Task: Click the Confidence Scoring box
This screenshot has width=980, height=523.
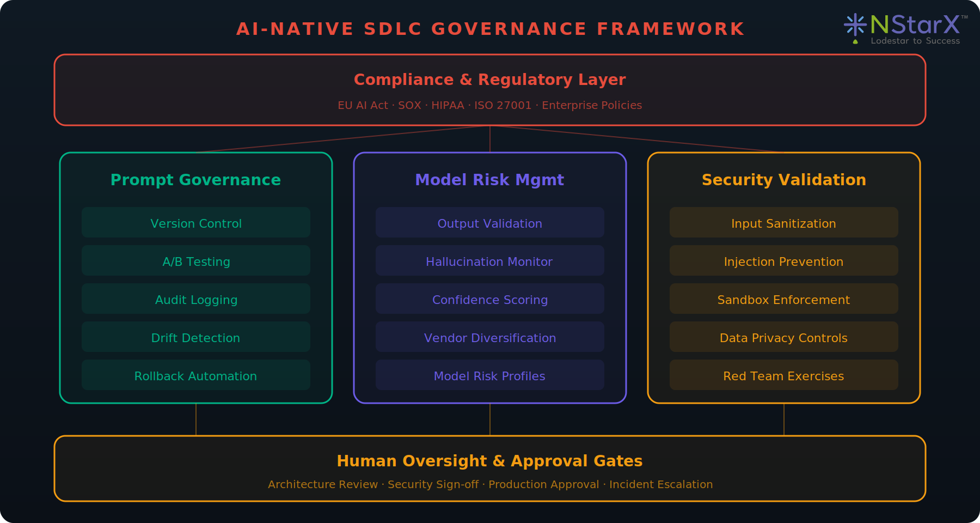Action: tap(490, 299)
